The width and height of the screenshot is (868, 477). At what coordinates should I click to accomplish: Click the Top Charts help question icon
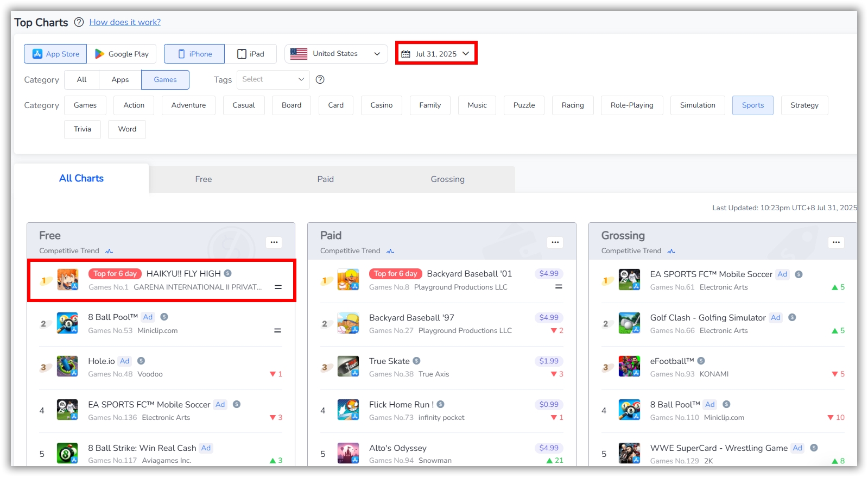(79, 22)
